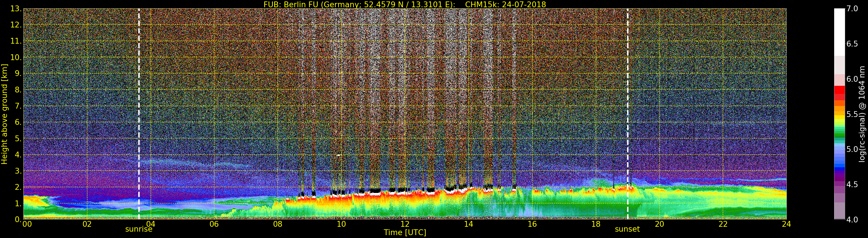Image resolution: width=868 pixels, height=238 pixels.
Task: Click the "Height above ground [km]" axis label
Action: pos(4,114)
